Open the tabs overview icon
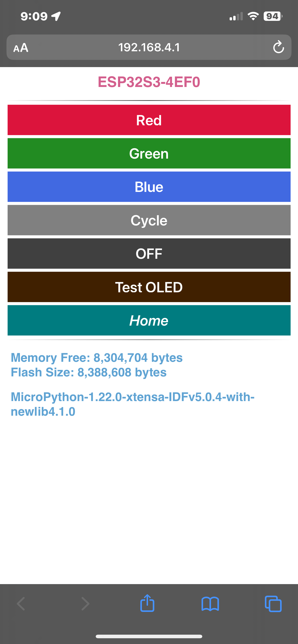This screenshot has height=644, width=298. click(x=273, y=604)
